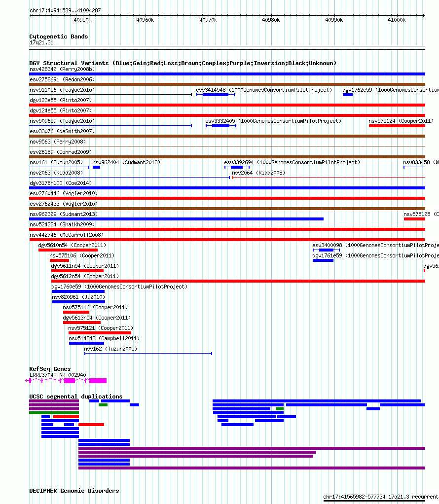Select the nsv575116 (Cooper2011) label
Viewport: 439px width, 504px height.
95,307
